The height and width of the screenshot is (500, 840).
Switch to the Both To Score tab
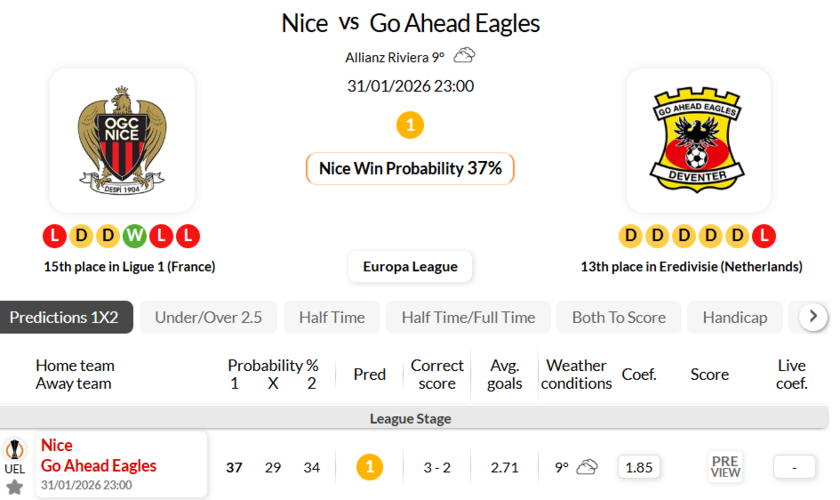click(x=618, y=318)
